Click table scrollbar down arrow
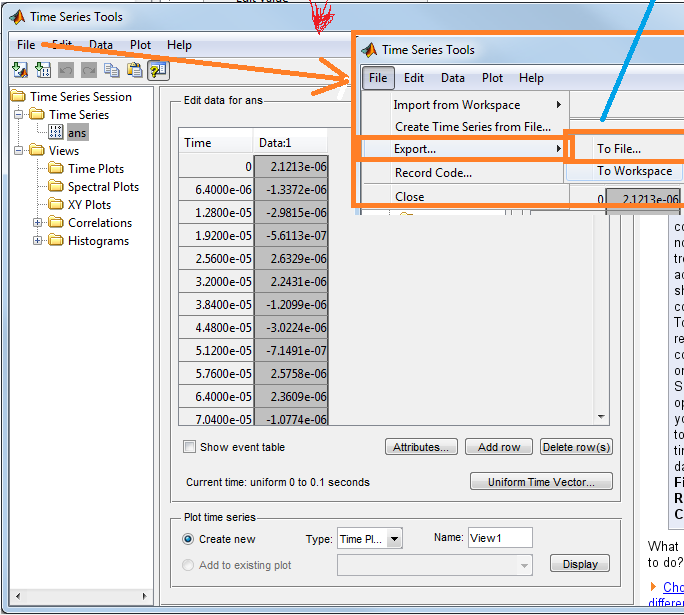The width and height of the screenshot is (684, 615). [x=601, y=417]
